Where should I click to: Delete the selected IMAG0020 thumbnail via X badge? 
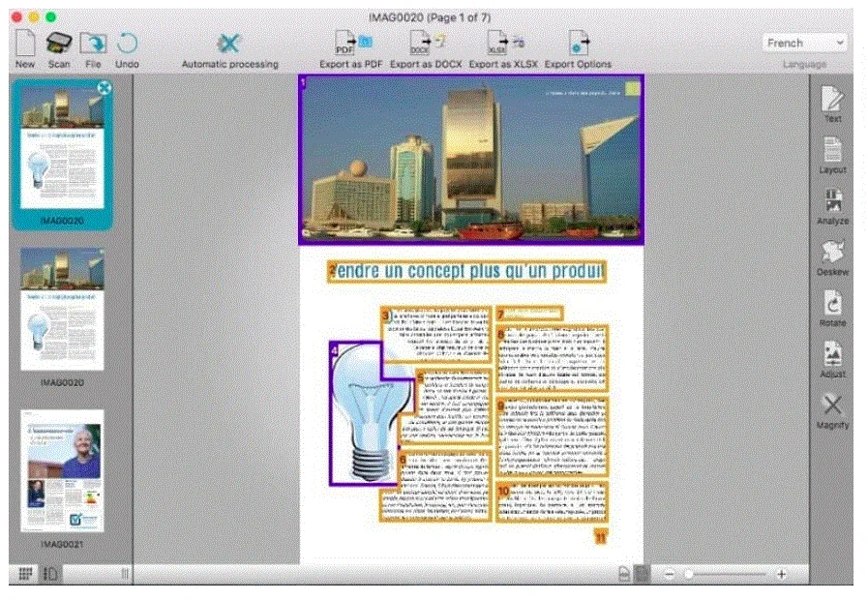pyautogui.click(x=104, y=87)
